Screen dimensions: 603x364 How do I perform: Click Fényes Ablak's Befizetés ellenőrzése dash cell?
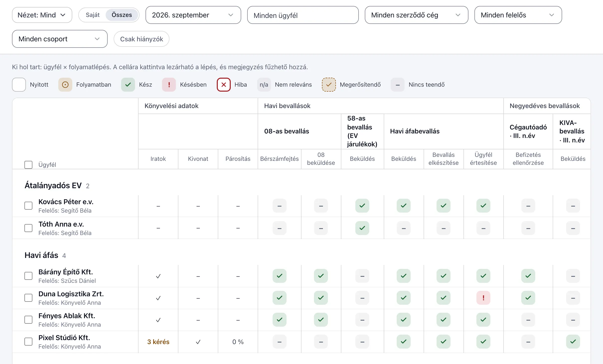[528, 320]
